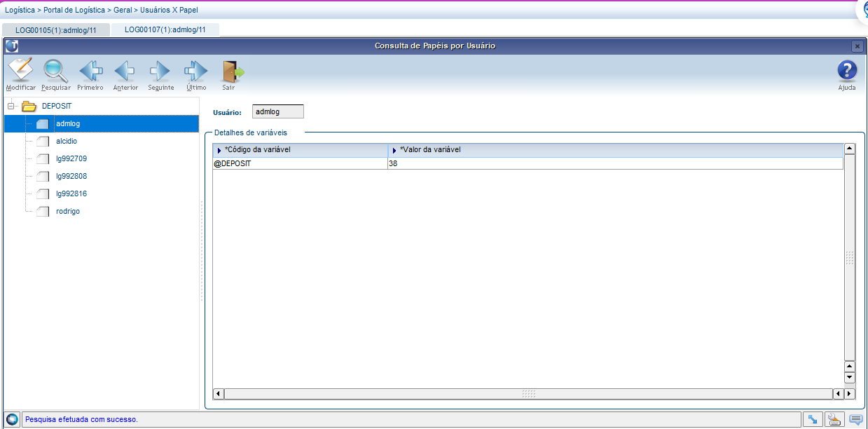Image resolution: width=868 pixels, height=429 pixels.
Task: Click the horizontal scrollbar thumb in grid
Action: [528, 393]
